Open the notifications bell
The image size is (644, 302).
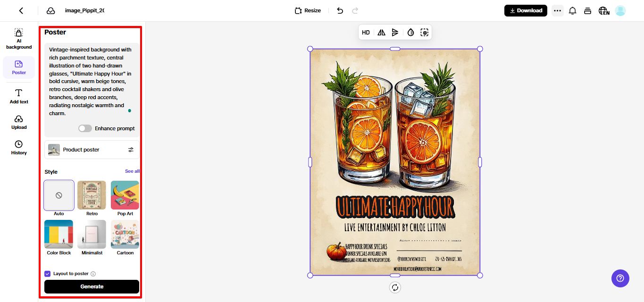click(572, 10)
